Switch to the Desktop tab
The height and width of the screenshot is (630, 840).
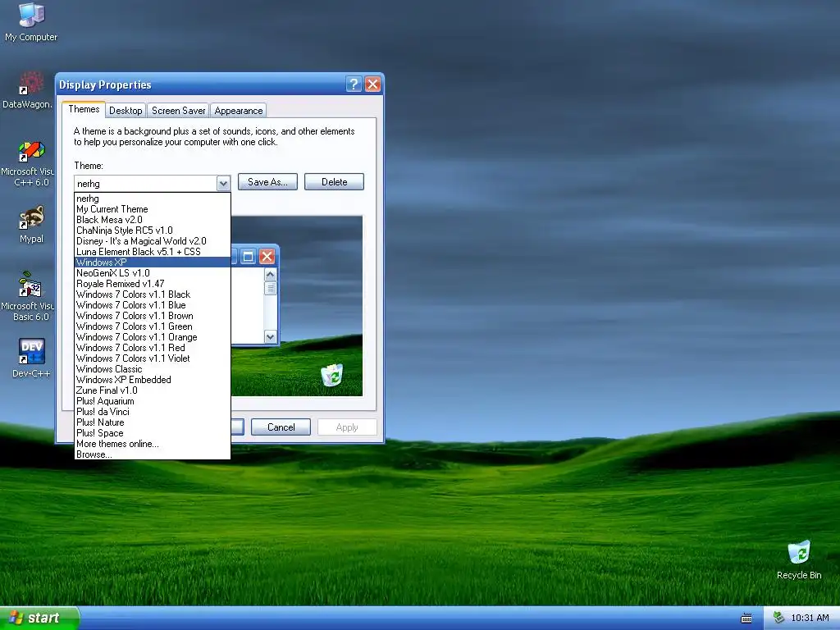coord(126,111)
